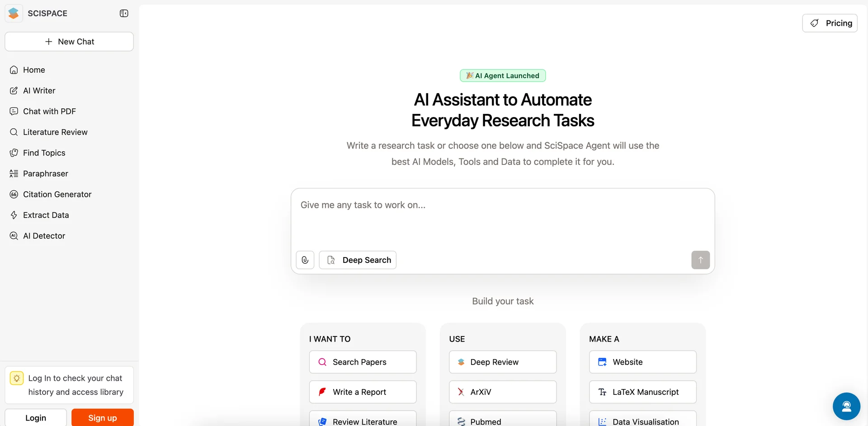The height and width of the screenshot is (426, 868).
Task: Select Write a Report task
Action: [x=363, y=392]
